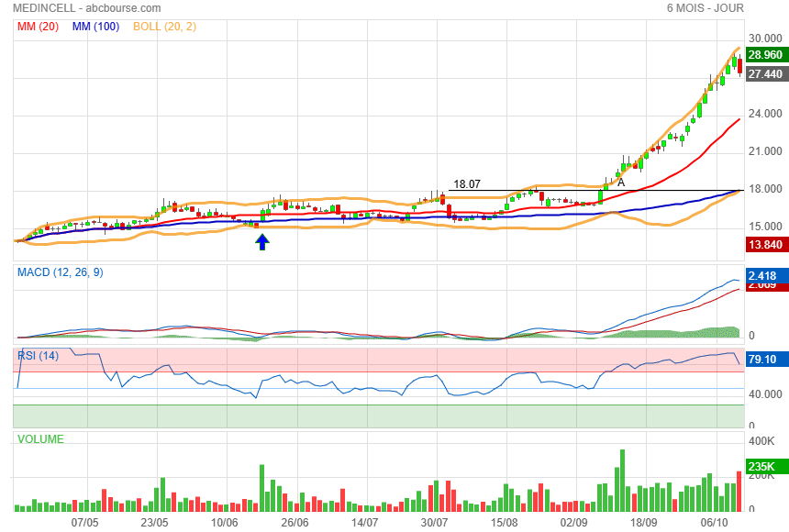Select the red 13.840 price tag

(x=764, y=245)
